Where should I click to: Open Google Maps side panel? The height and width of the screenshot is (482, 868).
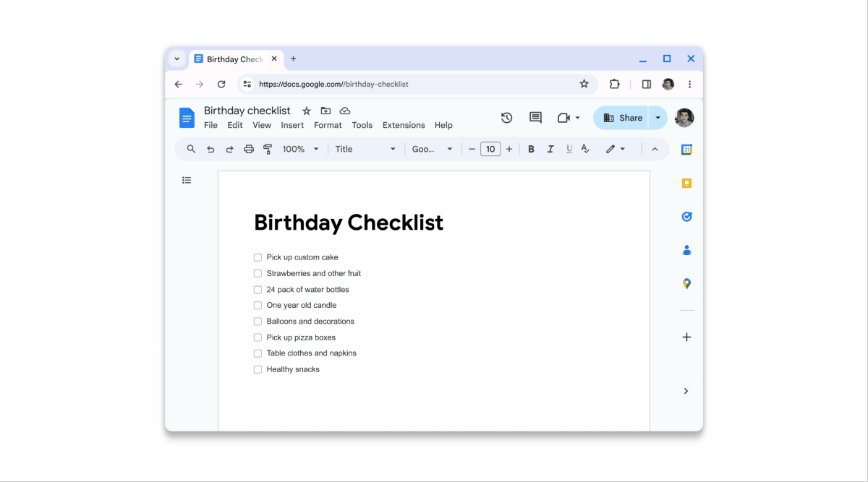[686, 283]
